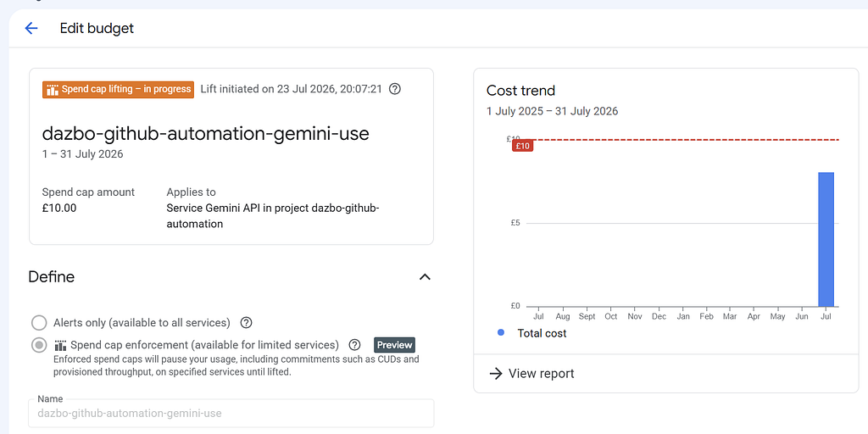Image resolution: width=868 pixels, height=434 pixels.
Task: Click the Applies to label
Action: coord(191,192)
